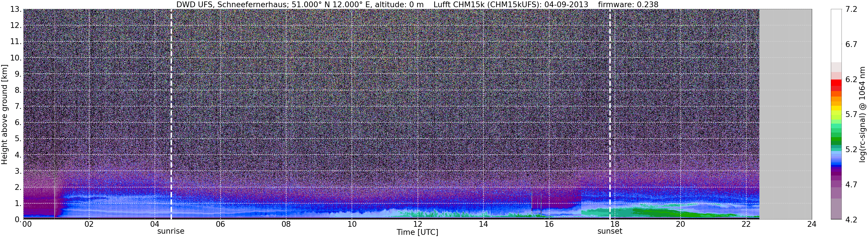This screenshot has width=868, height=238.
Task: Click the '6.2' colorbar tick label
Action: point(851,79)
